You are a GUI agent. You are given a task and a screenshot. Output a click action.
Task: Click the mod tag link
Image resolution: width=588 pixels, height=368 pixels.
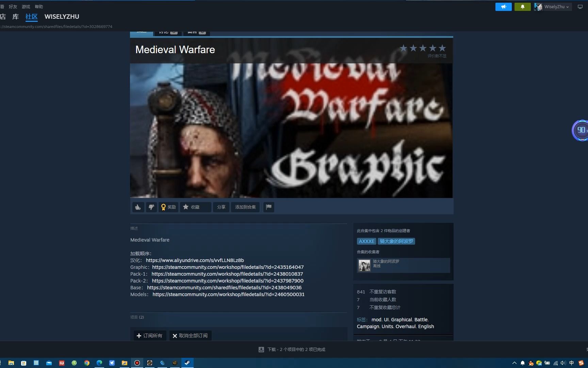point(376,320)
